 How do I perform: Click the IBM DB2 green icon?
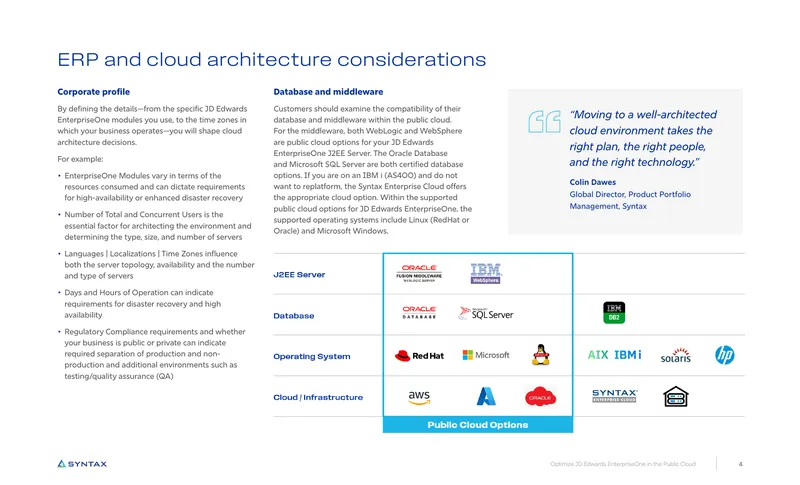[614, 313]
